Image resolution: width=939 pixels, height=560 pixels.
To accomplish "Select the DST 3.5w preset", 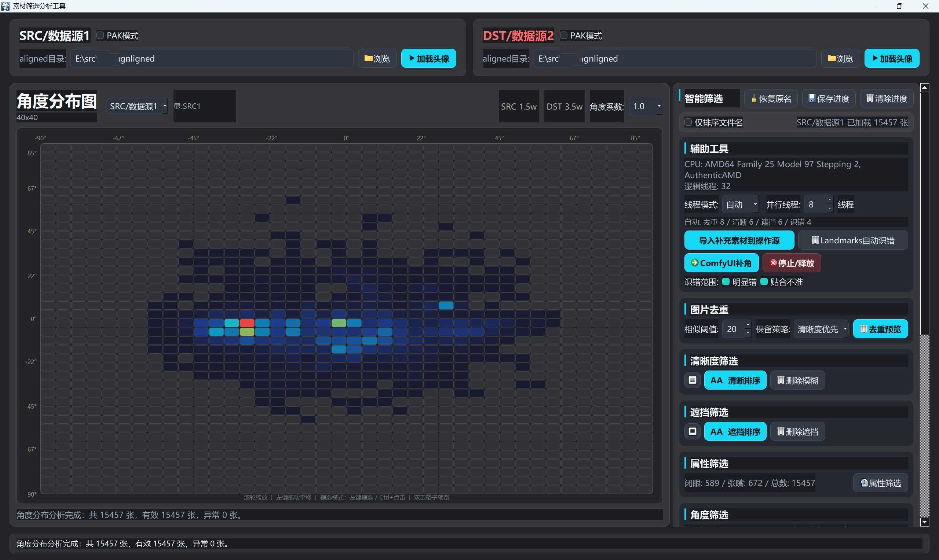I will (564, 106).
